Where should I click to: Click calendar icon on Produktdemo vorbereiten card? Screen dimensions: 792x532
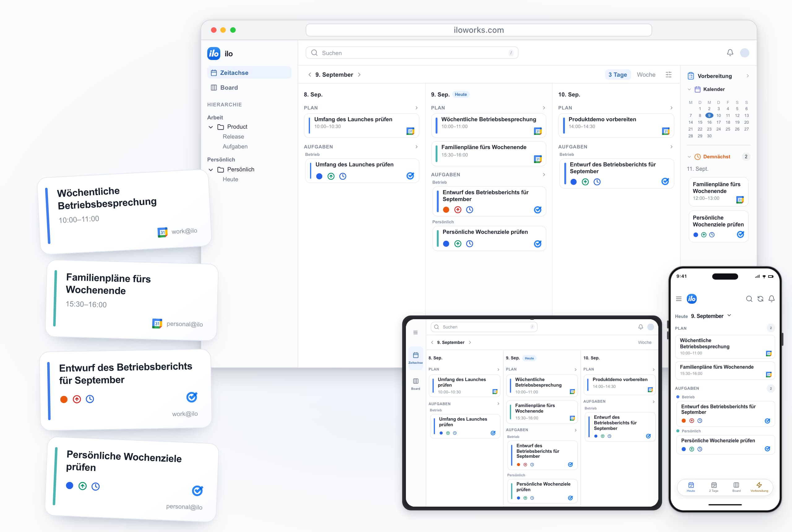(x=665, y=131)
